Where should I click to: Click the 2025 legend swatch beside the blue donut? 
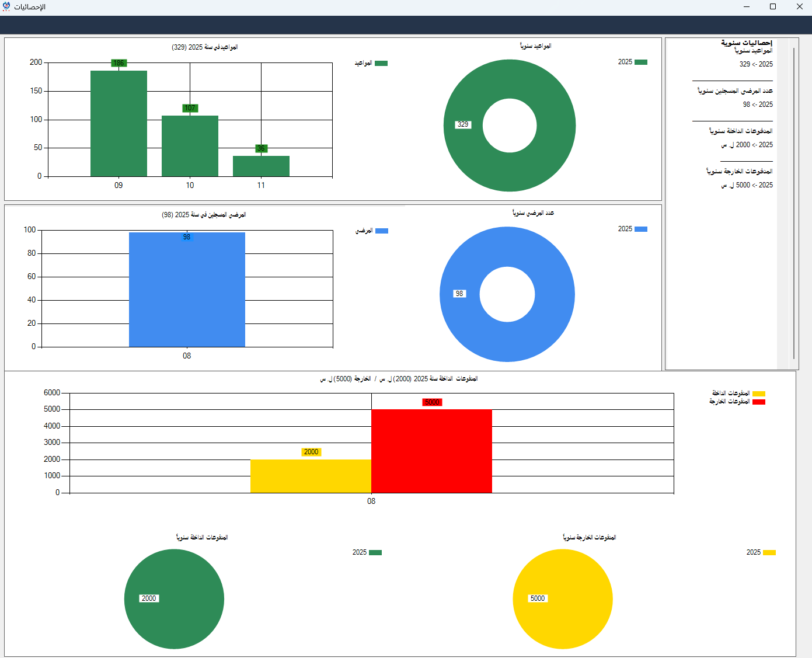pos(640,229)
